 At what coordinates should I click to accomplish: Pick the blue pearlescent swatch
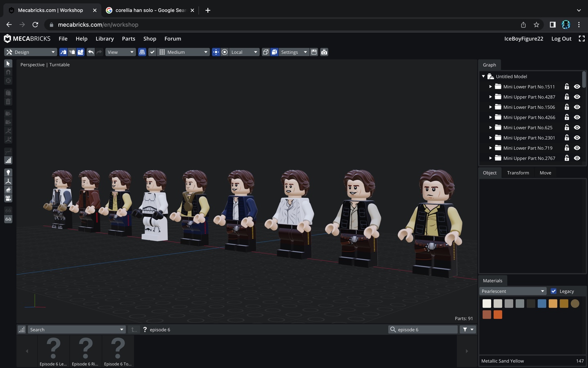point(542,303)
